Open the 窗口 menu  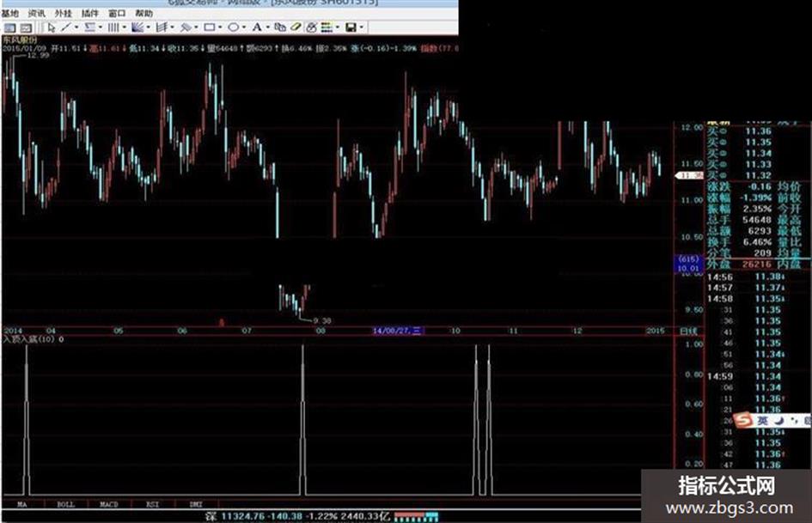click(x=117, y=14)
